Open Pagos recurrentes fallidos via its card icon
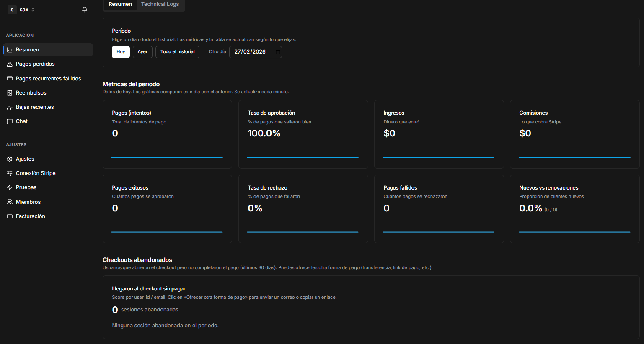644x344 pixels. 9,78
